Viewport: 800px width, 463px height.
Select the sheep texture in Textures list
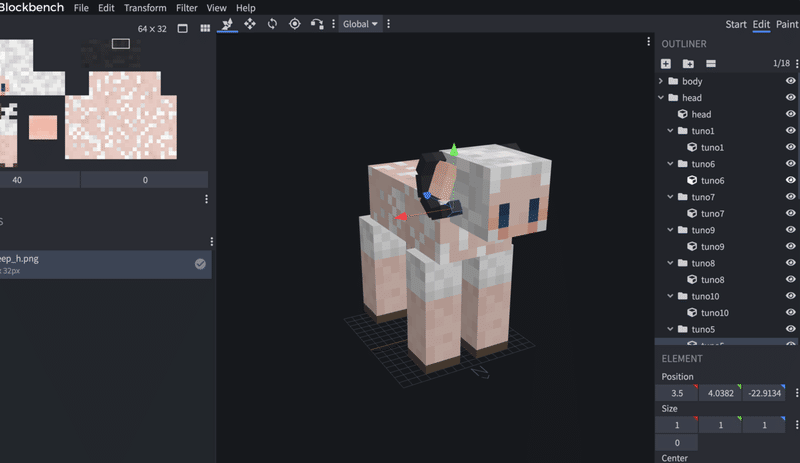pyautogui.click(x=106, y=264)
